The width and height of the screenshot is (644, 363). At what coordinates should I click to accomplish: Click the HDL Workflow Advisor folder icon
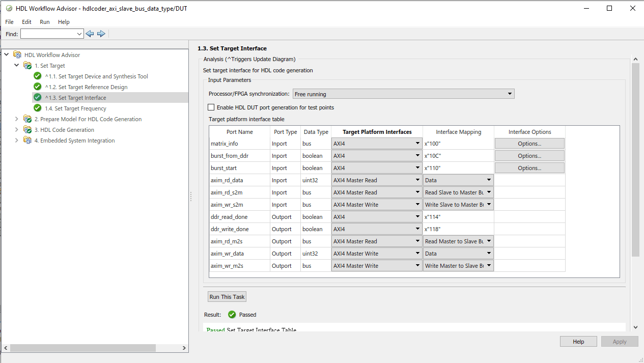[17, 55]
